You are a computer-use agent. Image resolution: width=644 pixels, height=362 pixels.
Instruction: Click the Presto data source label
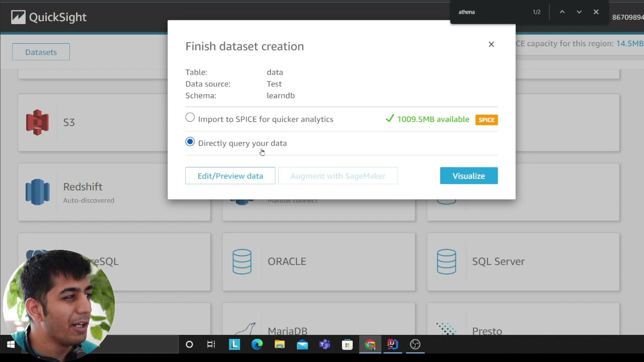pos(487,331)
